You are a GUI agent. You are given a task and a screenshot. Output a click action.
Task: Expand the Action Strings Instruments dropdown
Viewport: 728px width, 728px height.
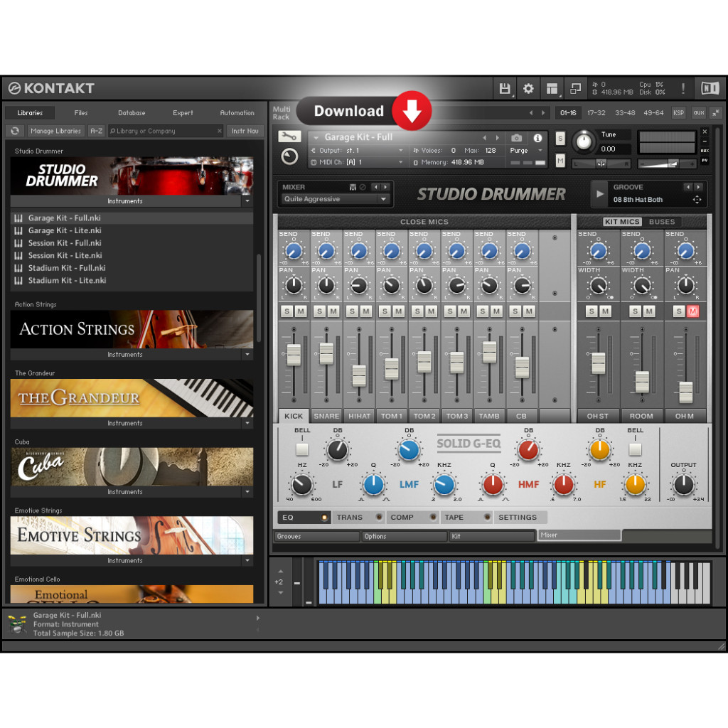pyautogui.click(x=247, y=354)
